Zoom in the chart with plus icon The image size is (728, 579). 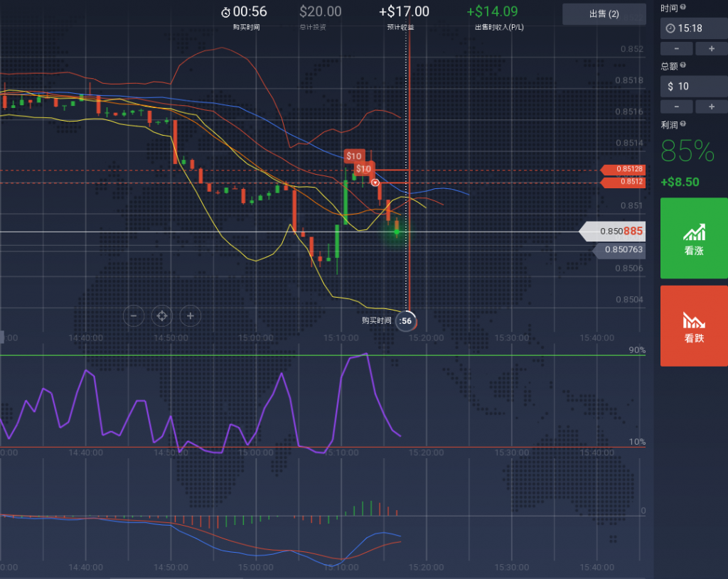pos(190,315)
